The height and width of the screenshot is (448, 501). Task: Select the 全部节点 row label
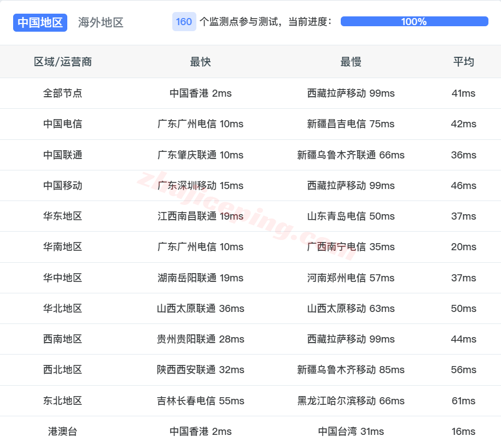(x=63, y=93)
